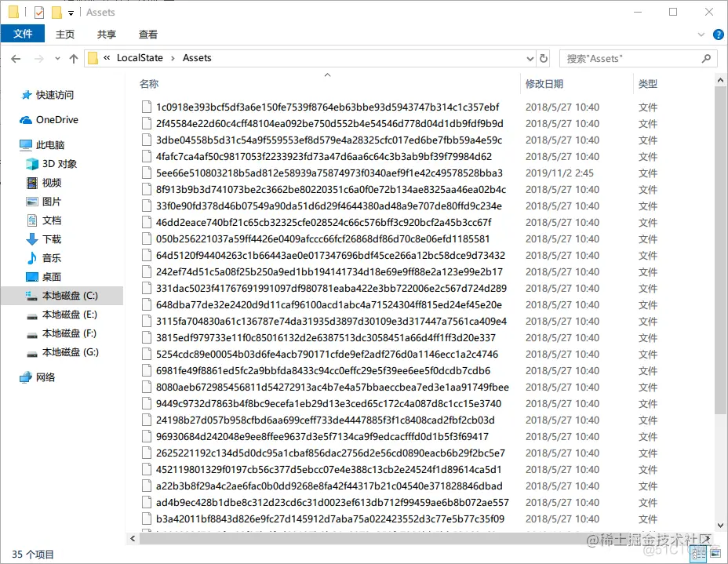The width and height of the screenshot is (728, 564).
Task: Select 本地磁盘 (G:) drive
Action: click(x=61, y=352)
